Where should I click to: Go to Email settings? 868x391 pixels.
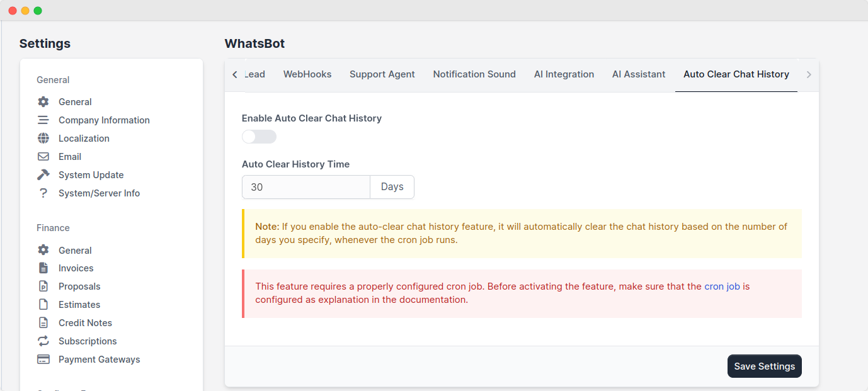pos(70,157)
